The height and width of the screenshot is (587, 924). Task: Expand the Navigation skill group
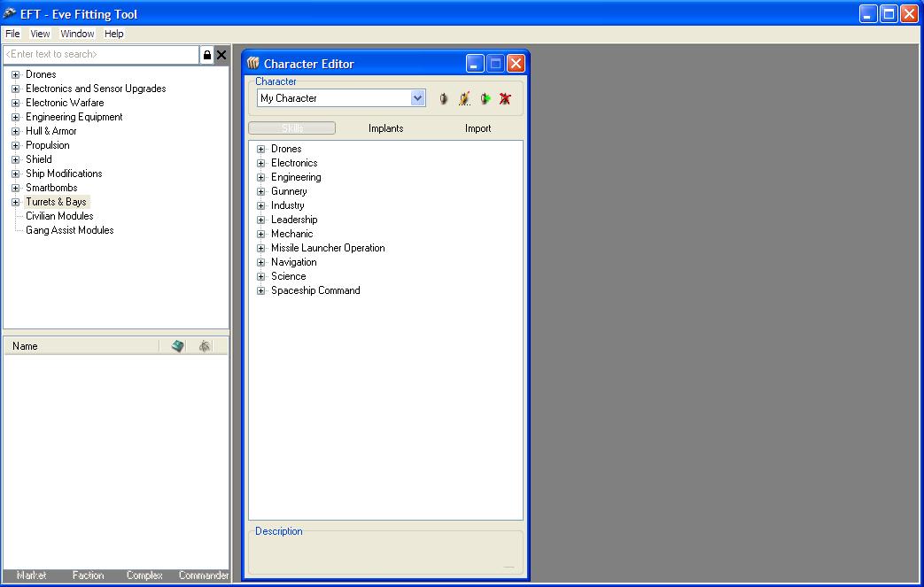(261, 262)
